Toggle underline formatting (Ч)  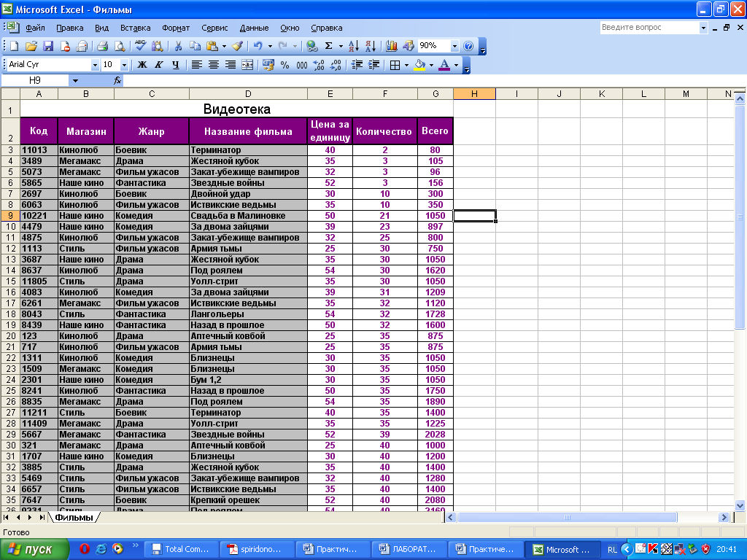pos(175,65)
